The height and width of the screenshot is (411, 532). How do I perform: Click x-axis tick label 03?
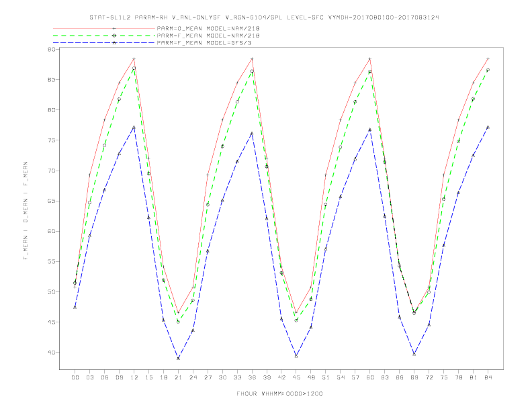tap(89, 377)
